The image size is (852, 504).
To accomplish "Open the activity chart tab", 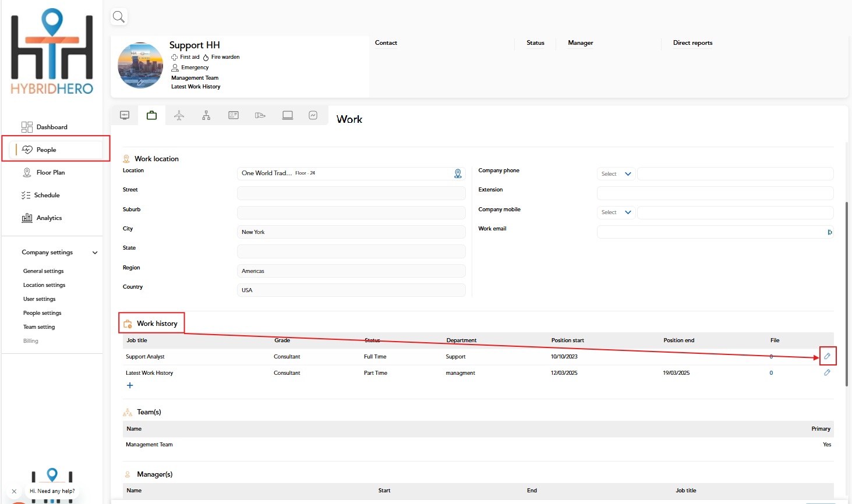I will [x=313, y=115].
